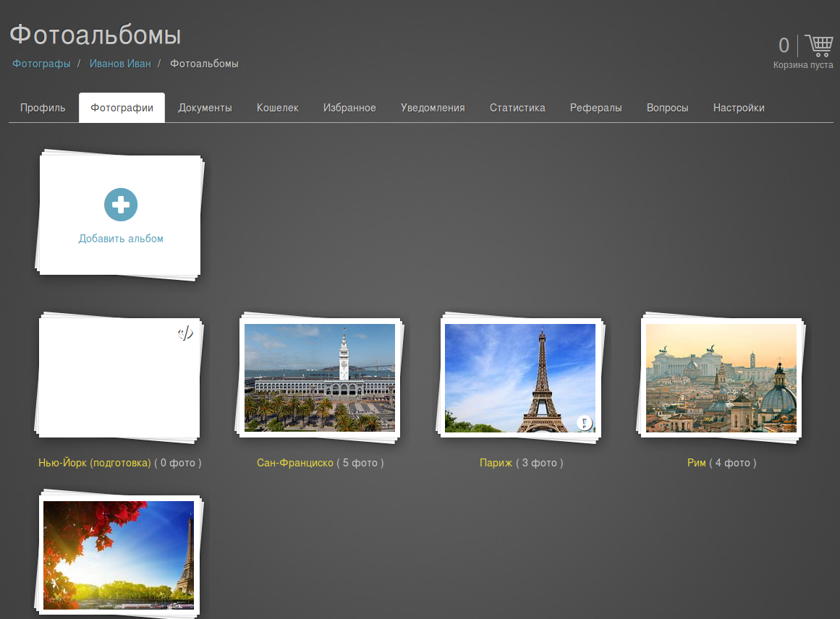Open the Rome cityscape album thumbnail
This screenshot has width=840, height=619.
click(x=721, y=377)
